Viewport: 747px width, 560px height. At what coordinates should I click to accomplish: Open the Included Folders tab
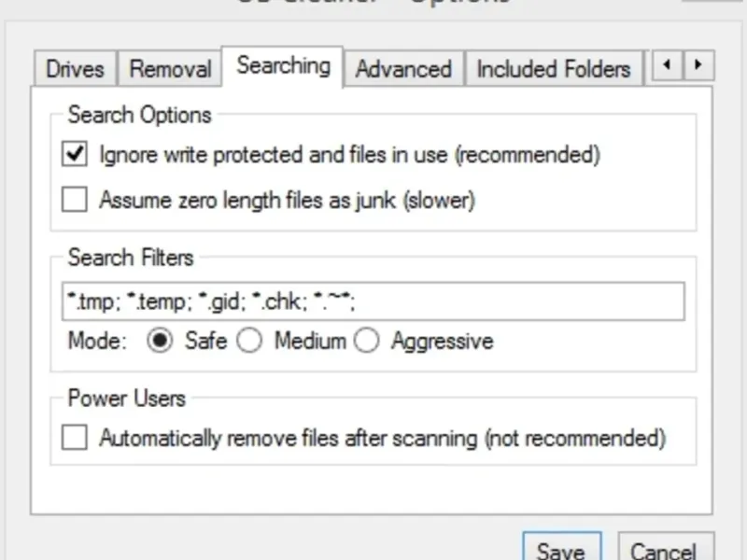[x=553, y=69]
